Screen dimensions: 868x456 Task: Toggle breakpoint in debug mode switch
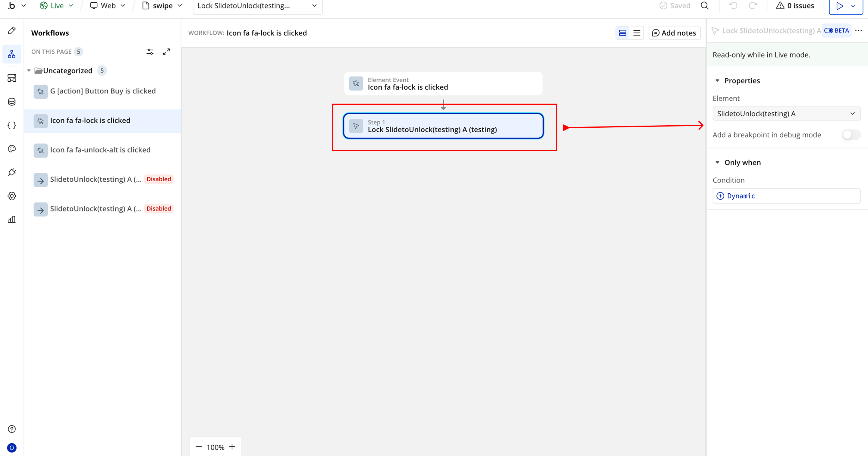point(851,135)
